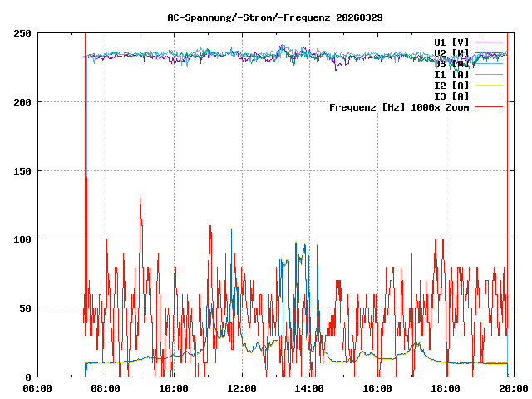
Task: Click the 06:00 x-axis time label
Action: coord(37,387)
